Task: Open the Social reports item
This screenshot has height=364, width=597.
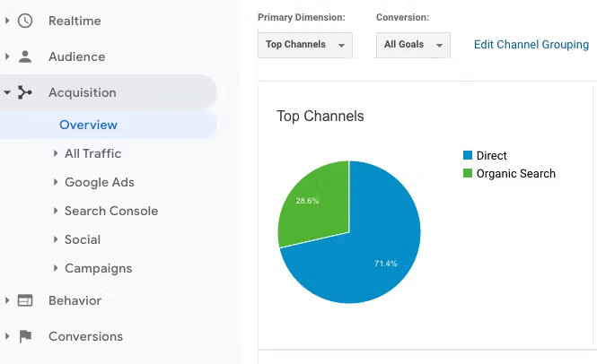Action: pos(82,239)
